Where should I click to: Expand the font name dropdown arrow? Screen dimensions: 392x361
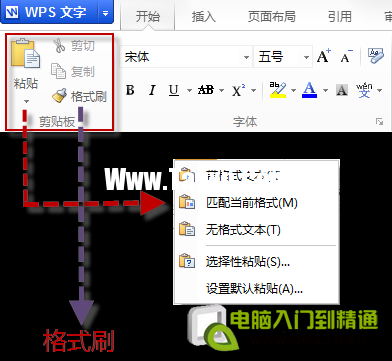[246, 57]
